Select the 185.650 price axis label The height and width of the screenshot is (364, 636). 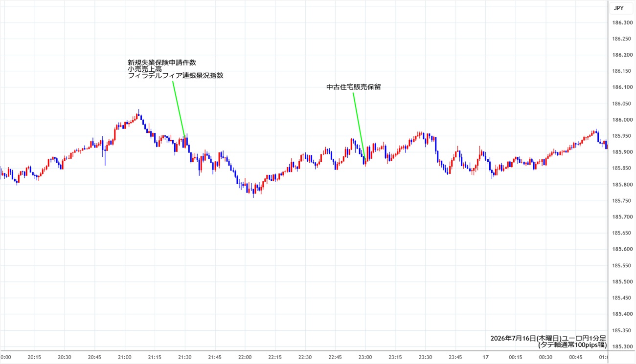point(621,233)
